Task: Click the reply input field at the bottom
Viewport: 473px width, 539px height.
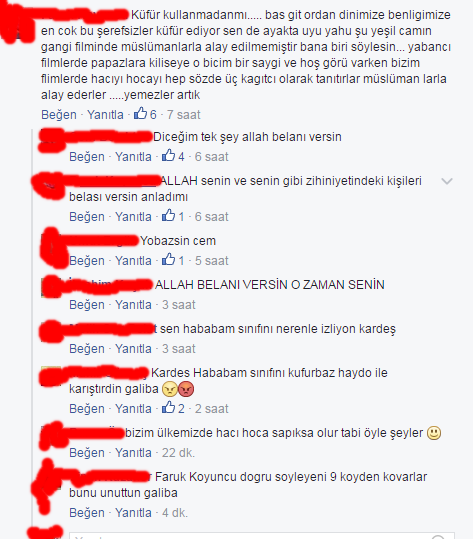Action: [x=262, y=536]
